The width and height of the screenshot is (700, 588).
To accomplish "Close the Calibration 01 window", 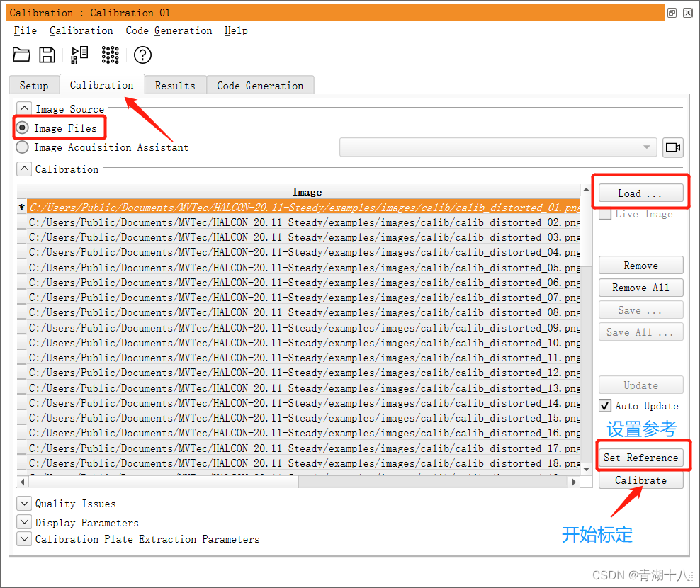I will pos(688,13).
